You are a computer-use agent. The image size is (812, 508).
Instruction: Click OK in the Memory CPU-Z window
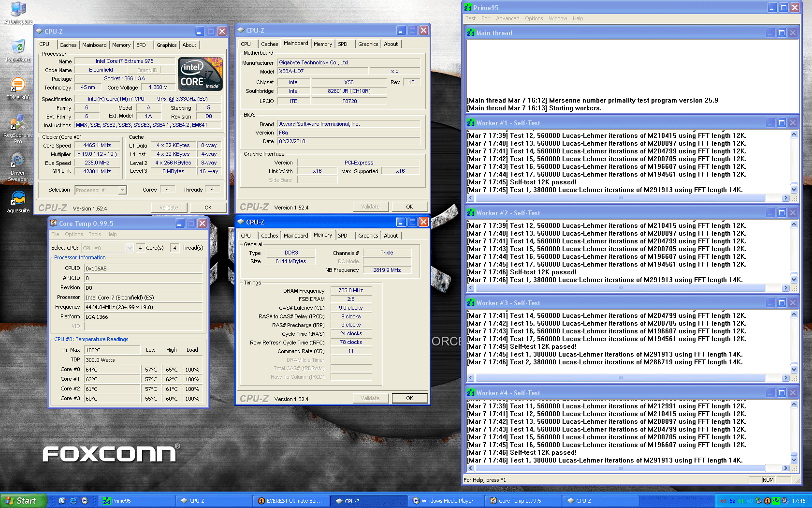(409, 398)
